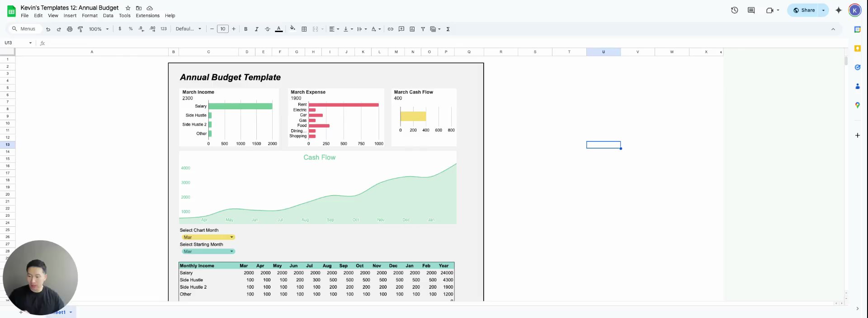
Task: Open the Tasks side panel icon
Action: tap(858, 67)
